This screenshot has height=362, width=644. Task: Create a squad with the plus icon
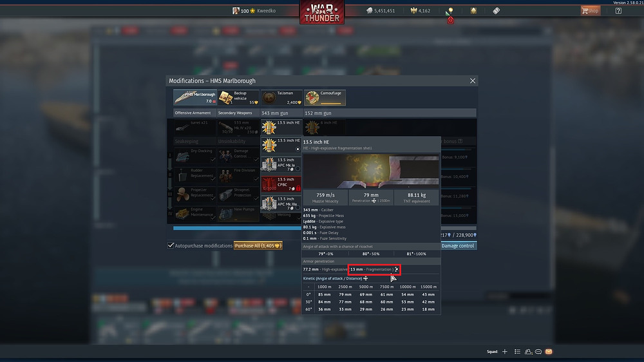tap(505, 352)
